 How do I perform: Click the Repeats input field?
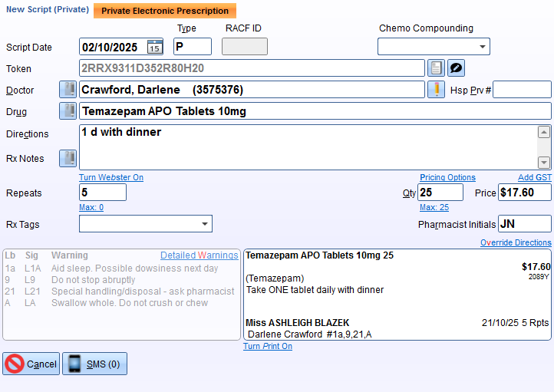tap(102, 193)
